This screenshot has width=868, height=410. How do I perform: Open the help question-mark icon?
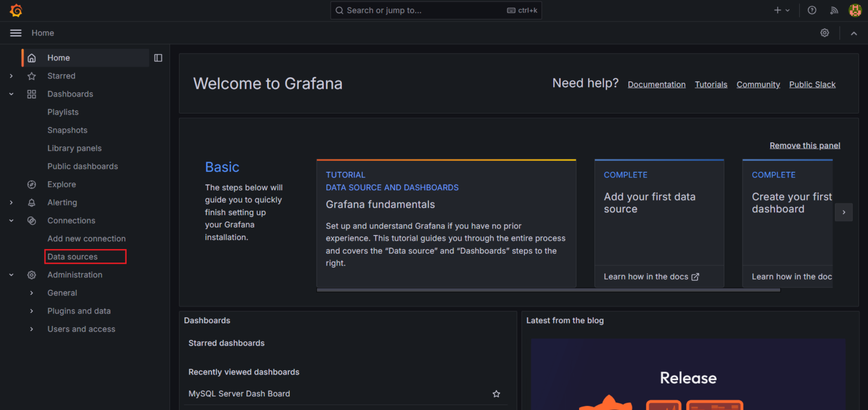812,10
